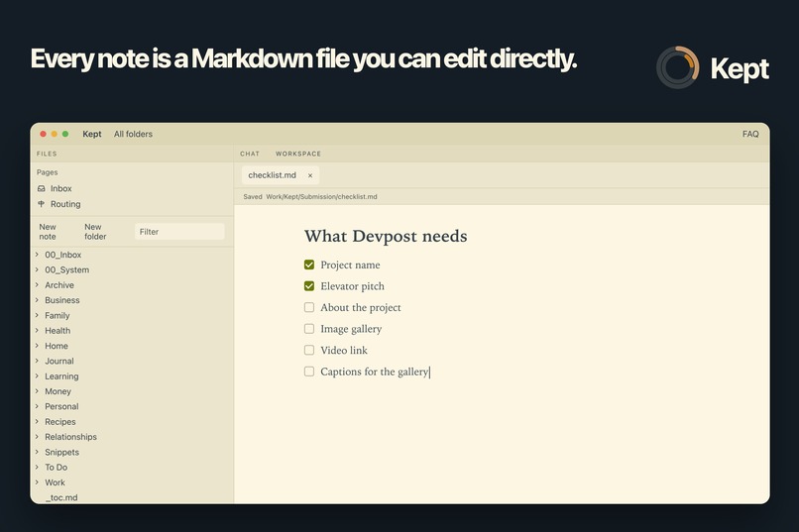Expand the 00_Inbox folder chevron

38,255
